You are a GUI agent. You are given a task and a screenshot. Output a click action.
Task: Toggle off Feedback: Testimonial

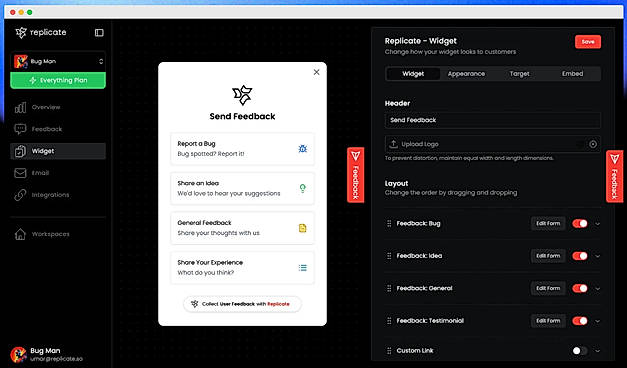click(x=579, y=321)
